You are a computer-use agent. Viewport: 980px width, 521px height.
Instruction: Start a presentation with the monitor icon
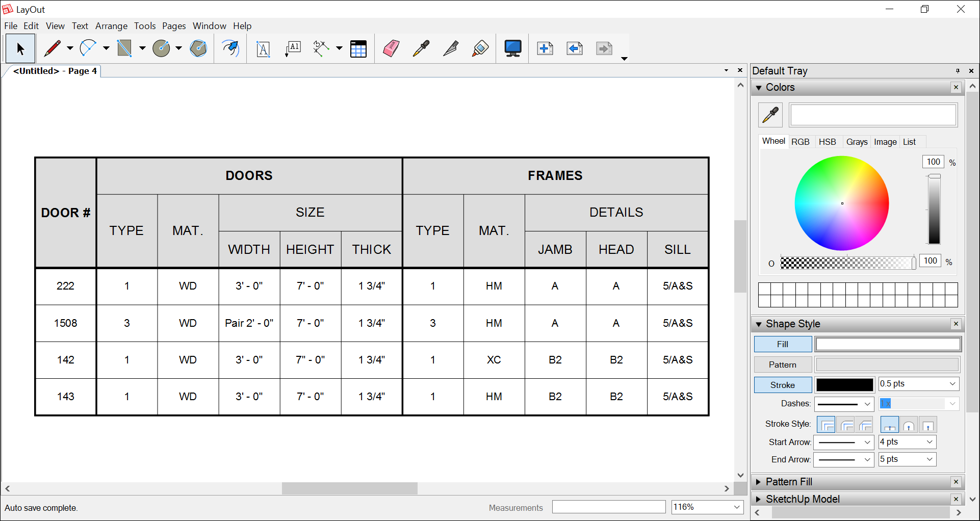[x=512, y=48]
